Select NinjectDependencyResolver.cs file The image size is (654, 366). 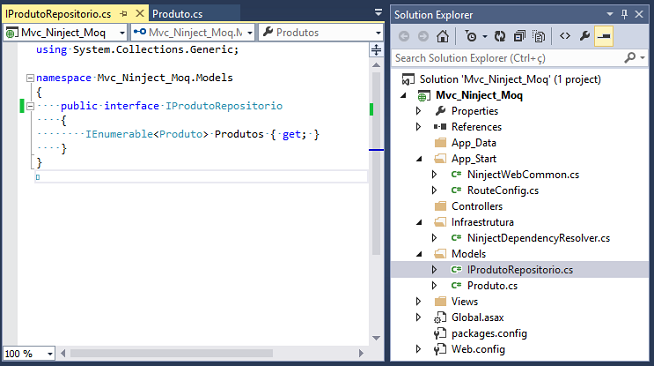coord(538,238)
